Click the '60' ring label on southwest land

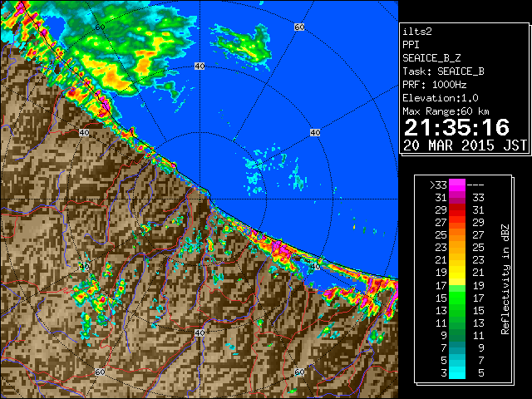pyautogui.click(x=100, y=372)
